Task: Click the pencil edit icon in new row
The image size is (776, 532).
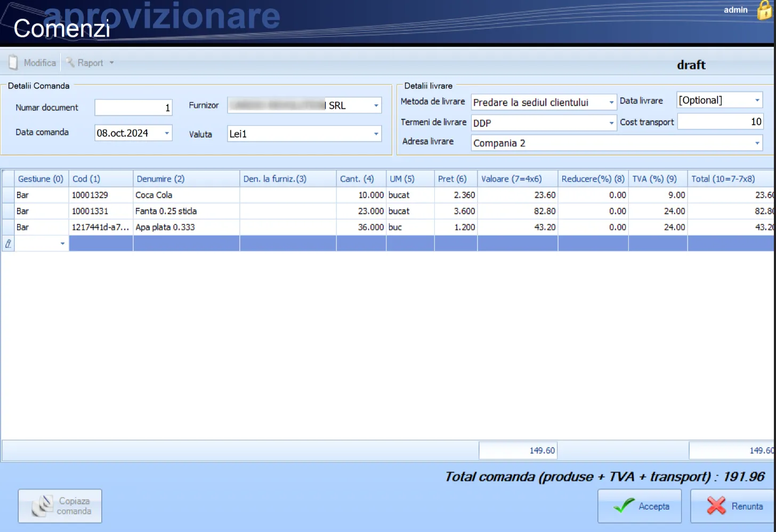Action: coord(8,244)
